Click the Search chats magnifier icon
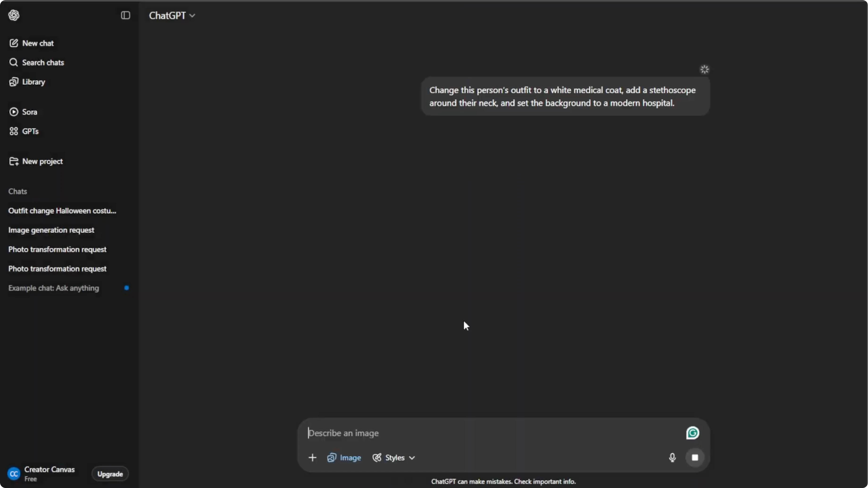Screen dimensions: 868x488 click(13, 62)
